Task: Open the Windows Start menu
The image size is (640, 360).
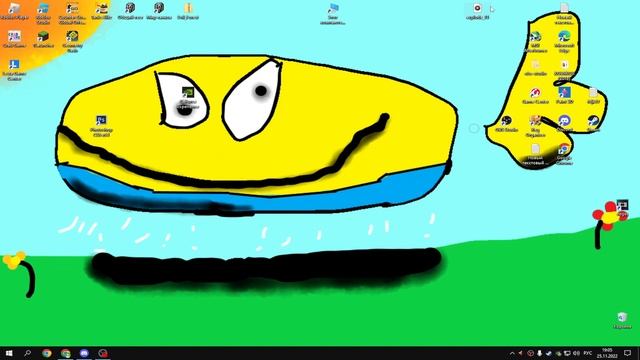Action: pyautogui.click(x=9, y=353)
